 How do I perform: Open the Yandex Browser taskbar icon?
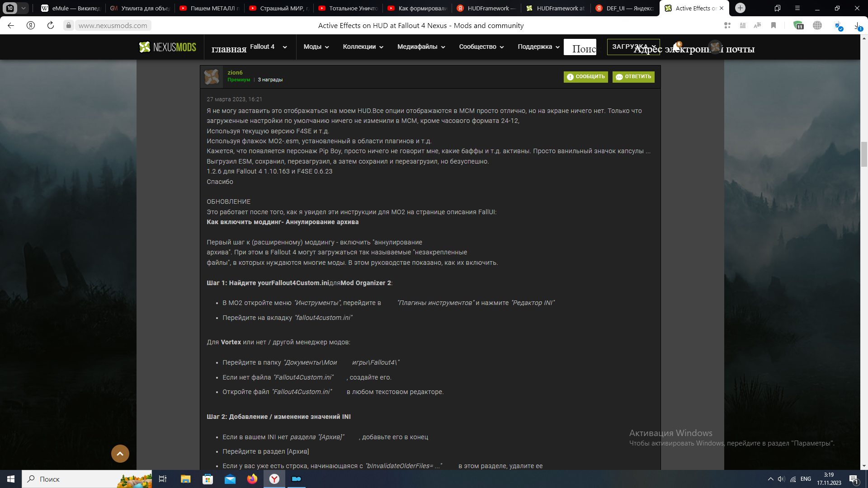(274, 479)
